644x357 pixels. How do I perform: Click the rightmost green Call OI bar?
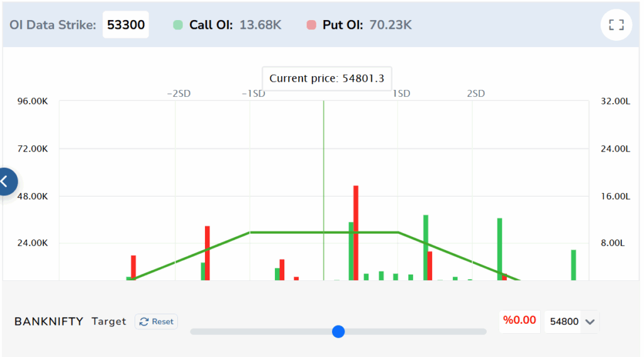(574, 265)
